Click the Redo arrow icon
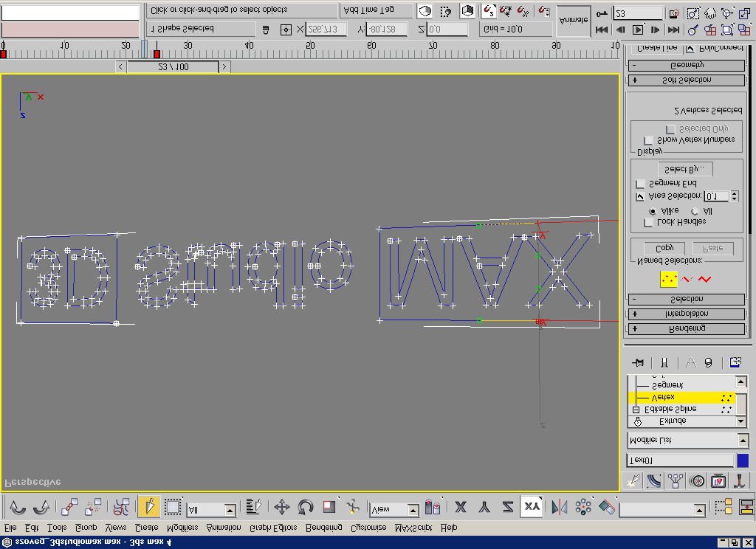 point(41,507)
